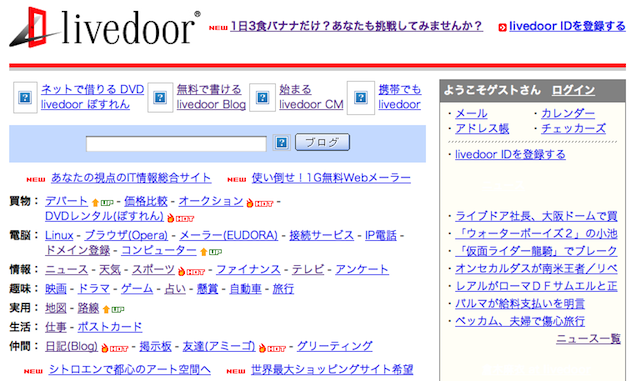The image size is (636, 381).
Task: Open the banana diet headline link
Action: 356,26
